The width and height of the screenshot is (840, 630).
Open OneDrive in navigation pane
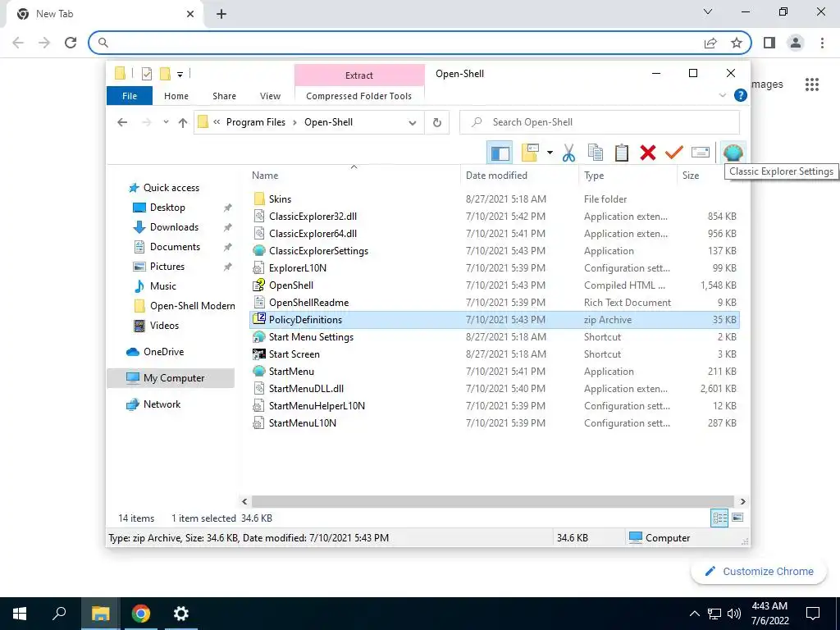point(163,352)
